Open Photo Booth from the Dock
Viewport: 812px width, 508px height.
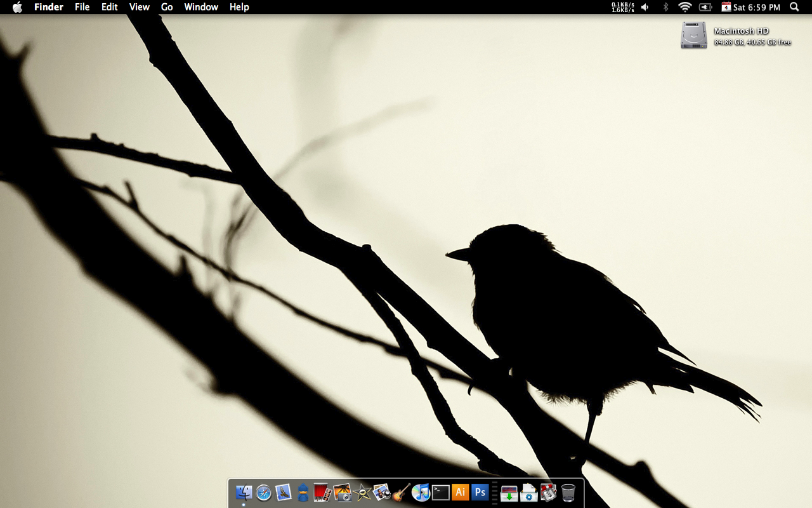[x=323, y=492]
